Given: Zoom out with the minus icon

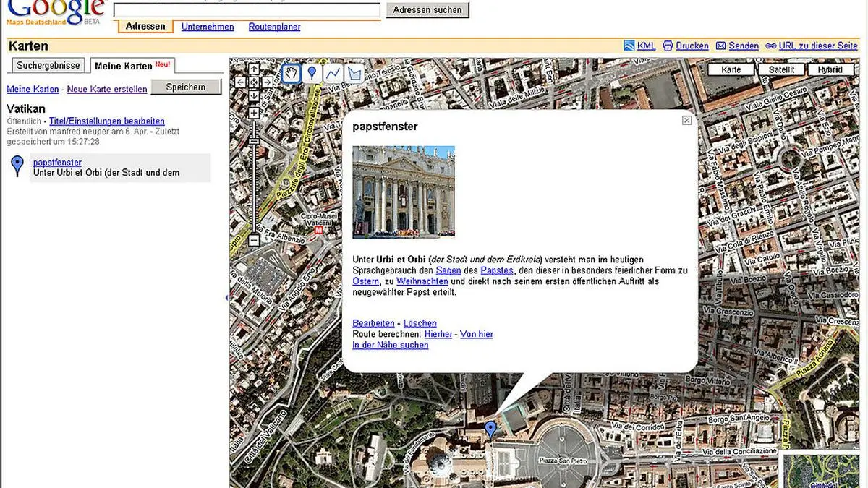Looking at the screenshot, I should point(254,239).
